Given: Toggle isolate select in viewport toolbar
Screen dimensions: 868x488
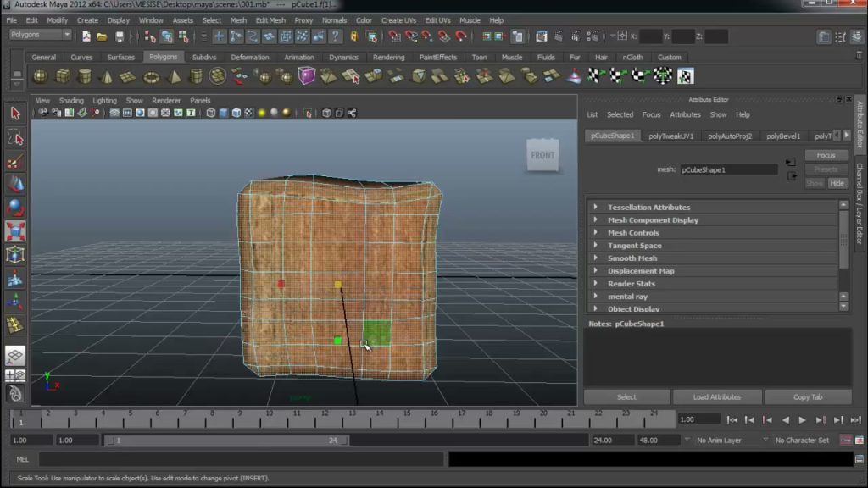Looking at the screenshot, I should coord(307,113).
